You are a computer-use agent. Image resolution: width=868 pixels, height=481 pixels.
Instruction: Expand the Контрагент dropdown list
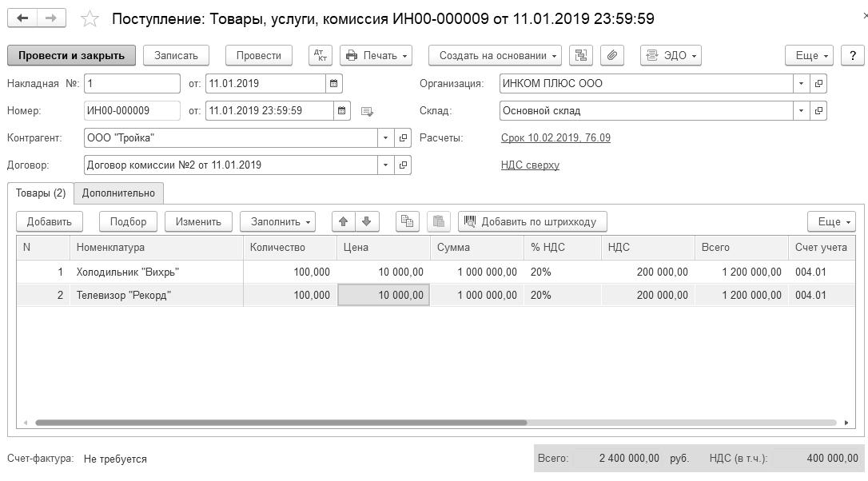[x=386, y=137]
